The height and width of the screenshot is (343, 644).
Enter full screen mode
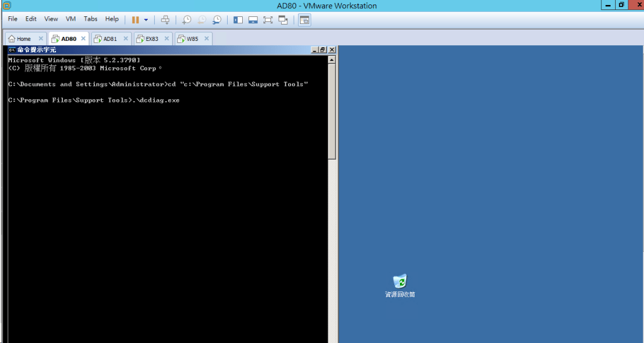tap(268, 19)
